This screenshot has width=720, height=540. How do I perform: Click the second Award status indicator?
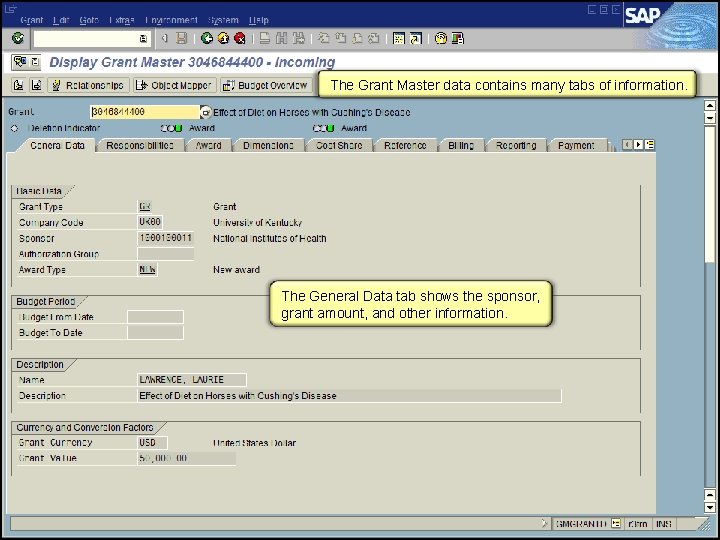pos(323,128)
